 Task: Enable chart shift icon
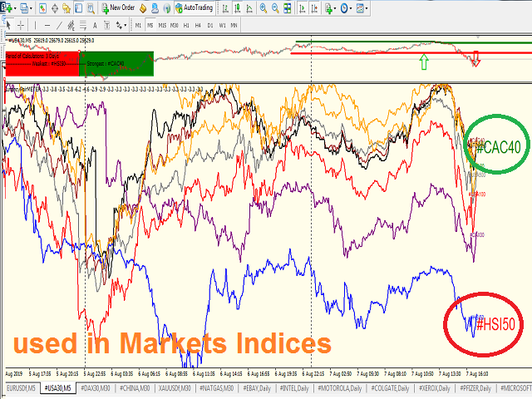pos(314,8)
